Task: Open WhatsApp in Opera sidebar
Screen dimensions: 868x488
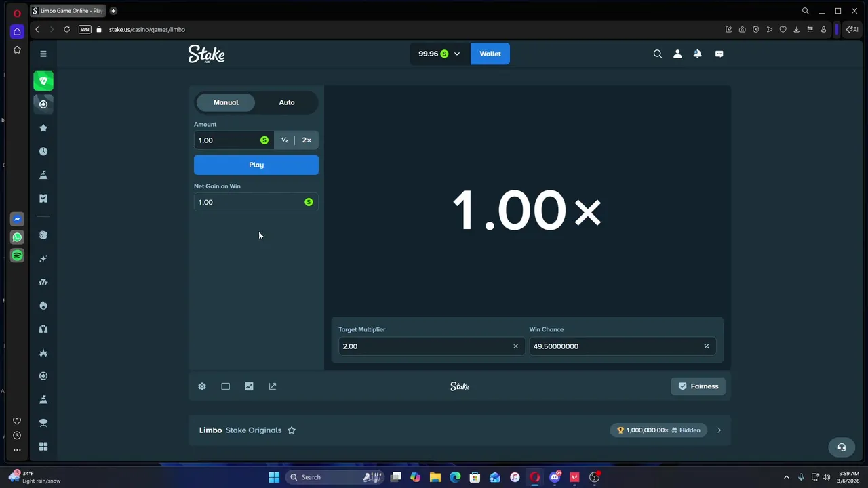Action: (17, 237)
